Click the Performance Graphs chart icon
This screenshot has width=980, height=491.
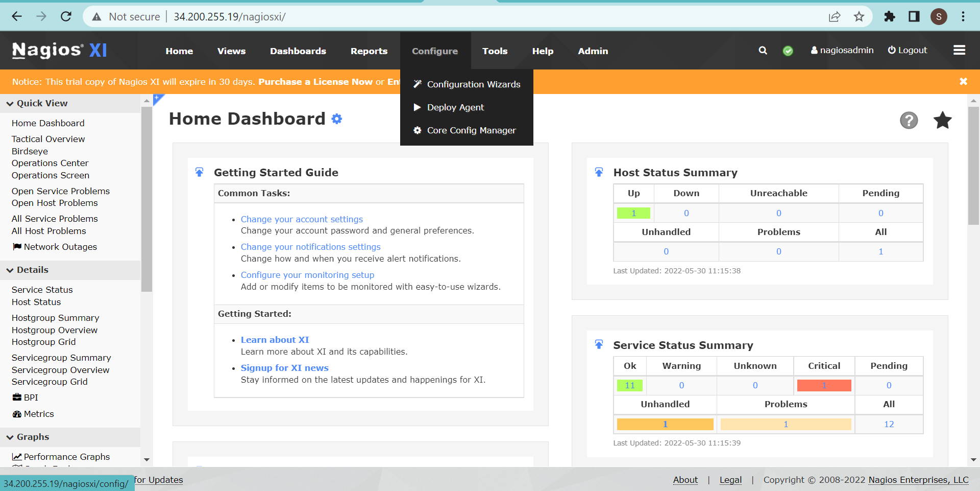click(17, 457)
